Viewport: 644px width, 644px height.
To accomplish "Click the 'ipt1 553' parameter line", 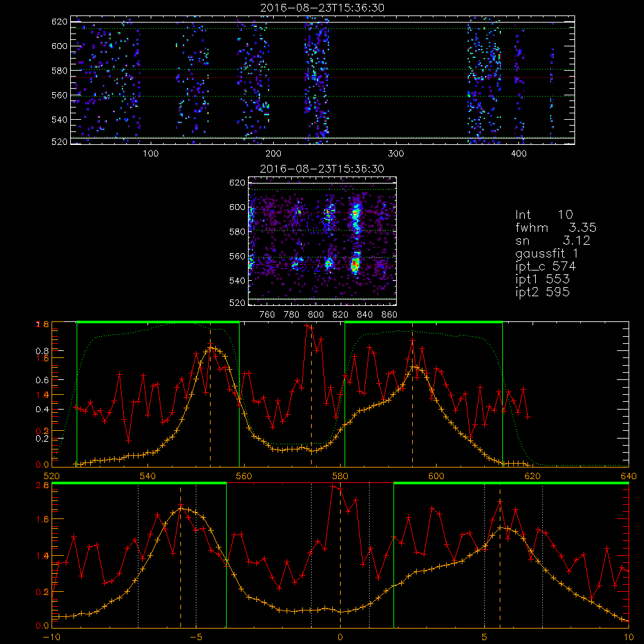I will 542,279.
